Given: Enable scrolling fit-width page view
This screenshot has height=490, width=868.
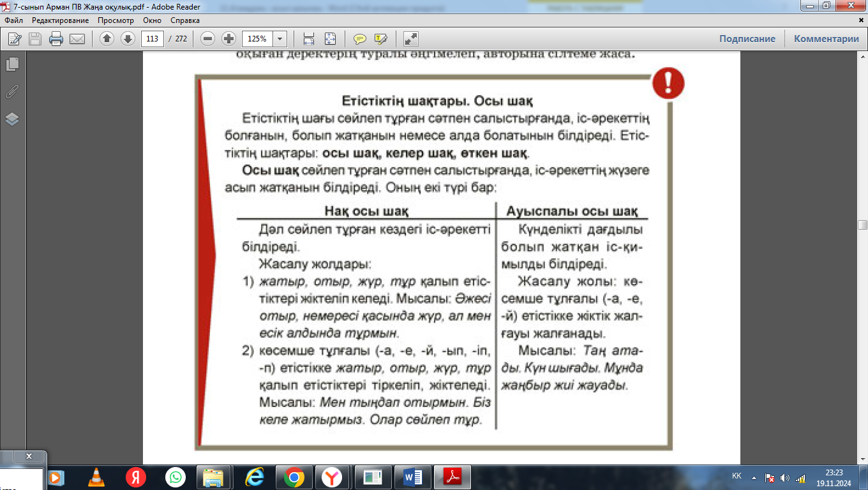Looking at the screenshot, I should click(x=309, y=39).
